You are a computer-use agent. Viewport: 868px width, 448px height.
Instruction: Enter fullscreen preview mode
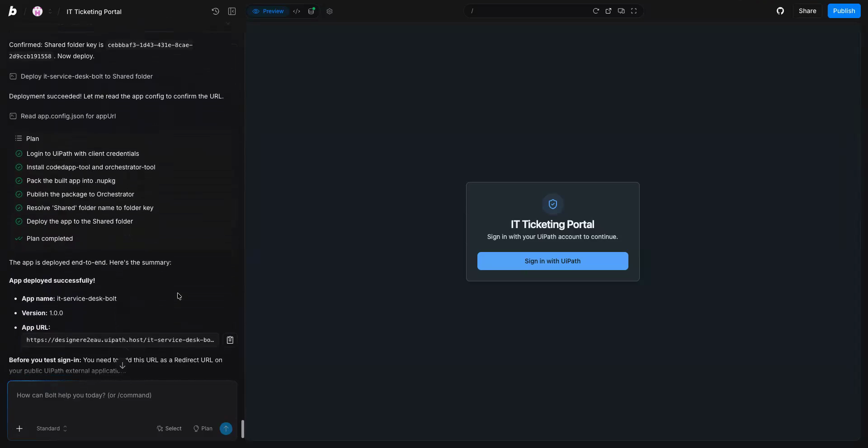click(x=634, y=11)
